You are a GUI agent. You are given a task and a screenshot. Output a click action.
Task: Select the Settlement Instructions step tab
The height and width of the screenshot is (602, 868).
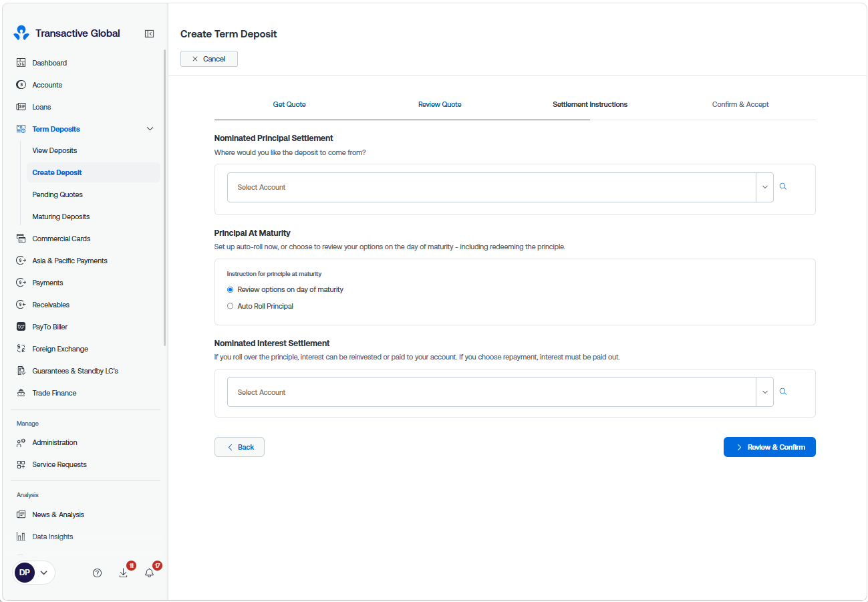[590, 104]
